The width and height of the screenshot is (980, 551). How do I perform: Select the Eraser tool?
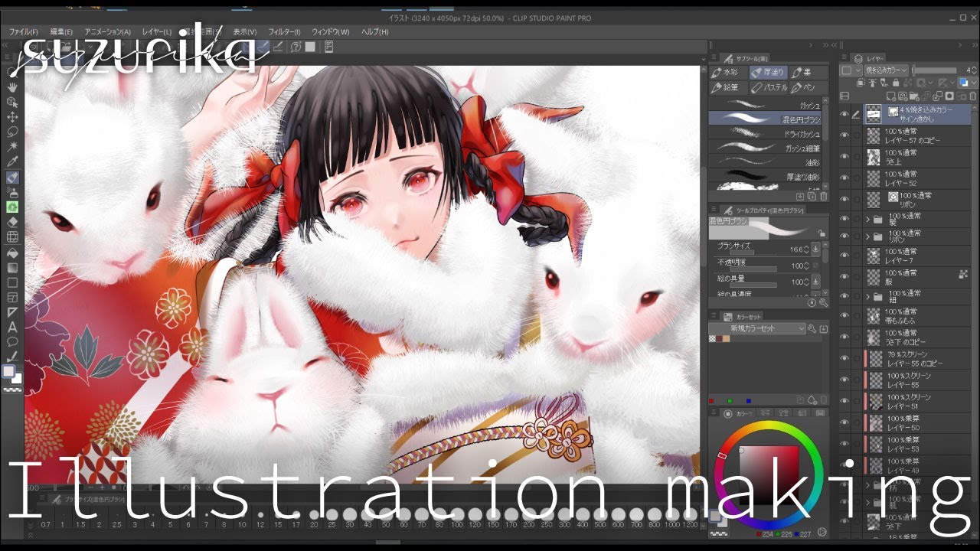coord(12,222)
